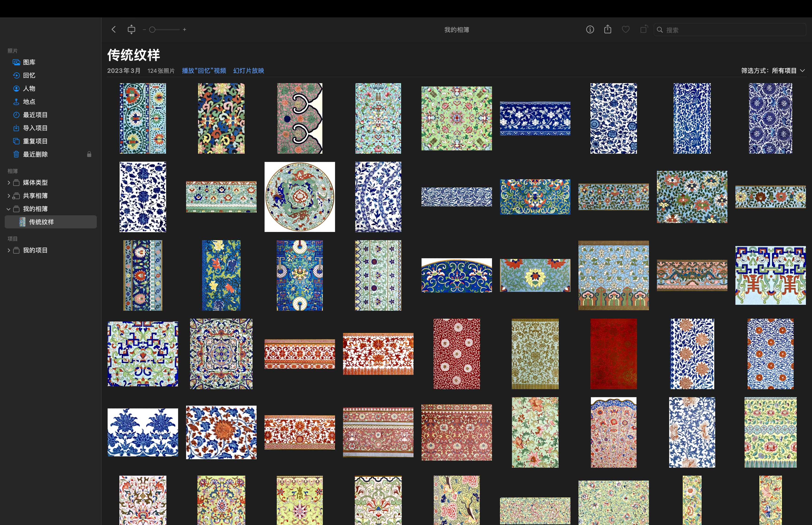Click 幻灯片放映 slideshow link

click(x=248, y=71)
